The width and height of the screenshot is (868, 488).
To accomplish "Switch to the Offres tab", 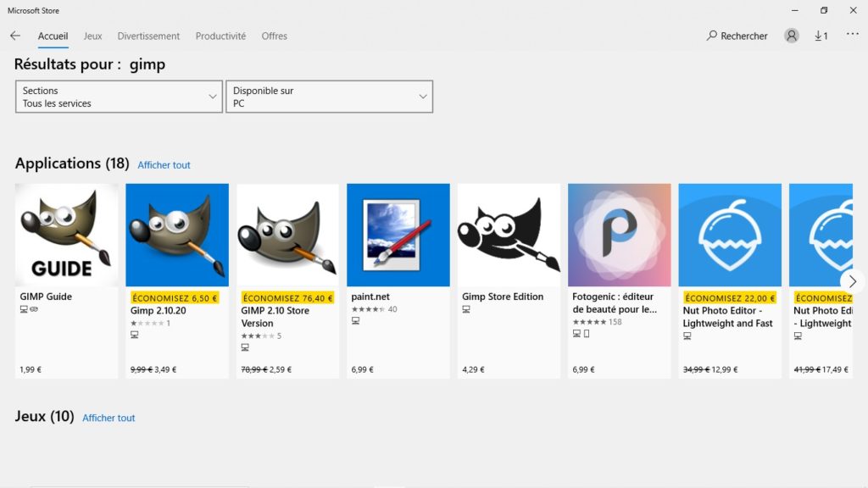I will pyautogui.click(x=274, y=36).
